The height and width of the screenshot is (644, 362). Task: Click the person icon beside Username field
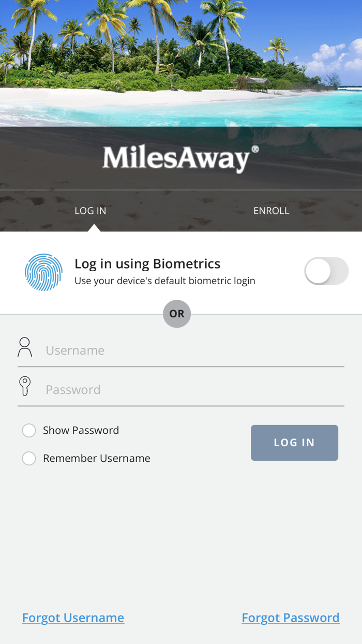coord(24,347)
